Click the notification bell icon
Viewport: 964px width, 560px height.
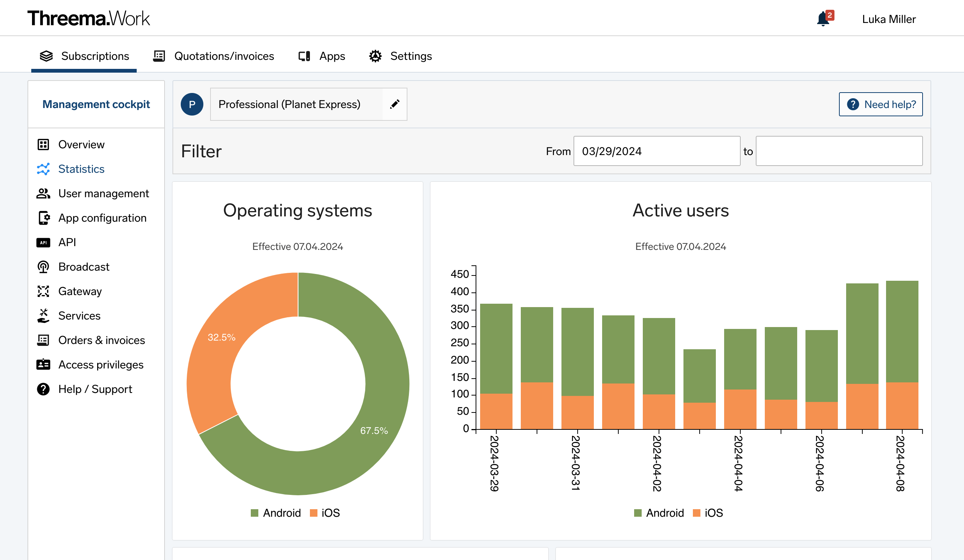pos(822,18)
